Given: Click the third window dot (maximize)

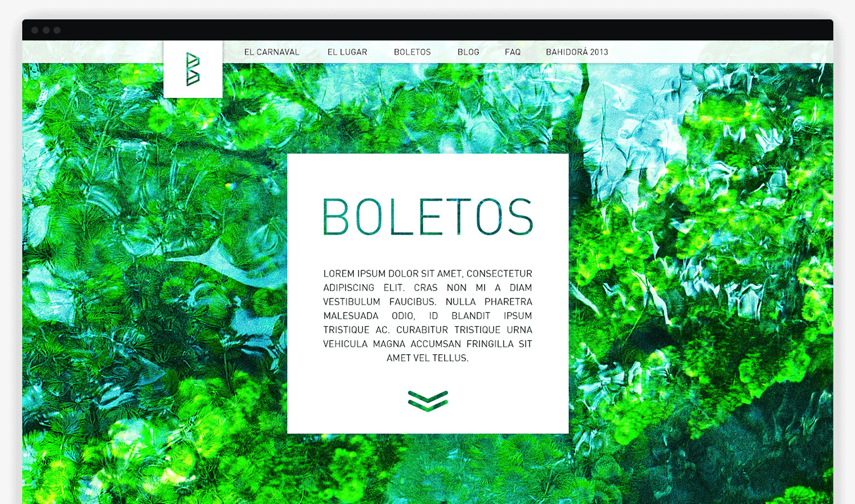Looking at the screenshot, I should (x=57, y=30).
